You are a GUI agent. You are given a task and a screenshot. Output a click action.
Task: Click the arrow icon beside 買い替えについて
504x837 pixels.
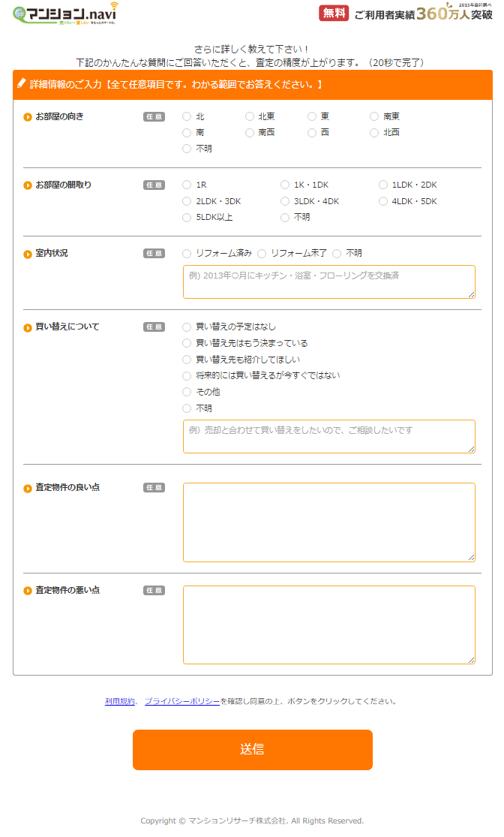pos(28,327)
